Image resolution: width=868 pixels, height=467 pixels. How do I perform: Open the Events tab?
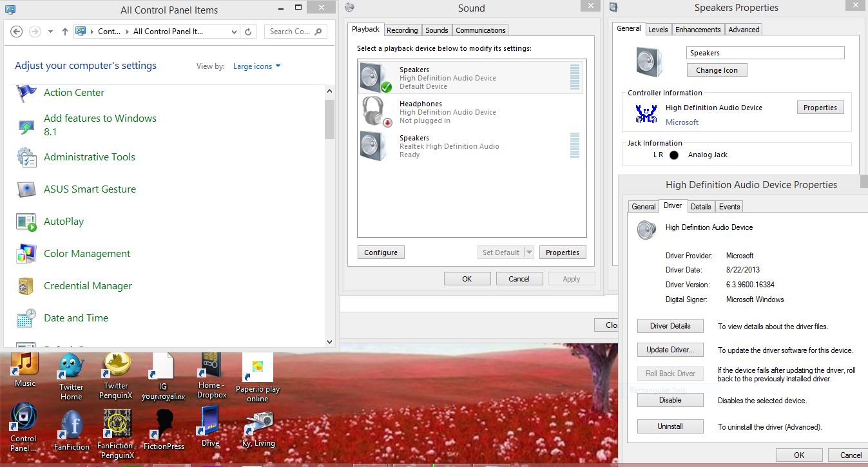point(729,207)
